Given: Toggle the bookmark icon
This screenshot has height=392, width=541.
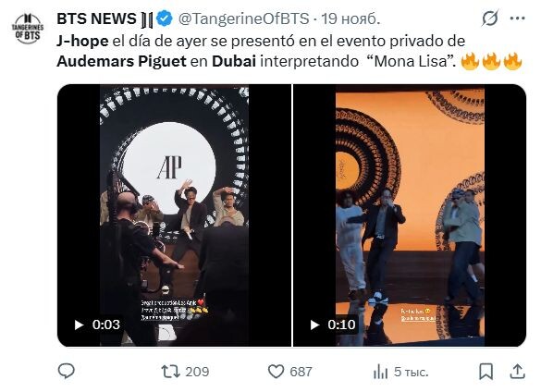Looking at the screenshot, I should pos(486,372).
